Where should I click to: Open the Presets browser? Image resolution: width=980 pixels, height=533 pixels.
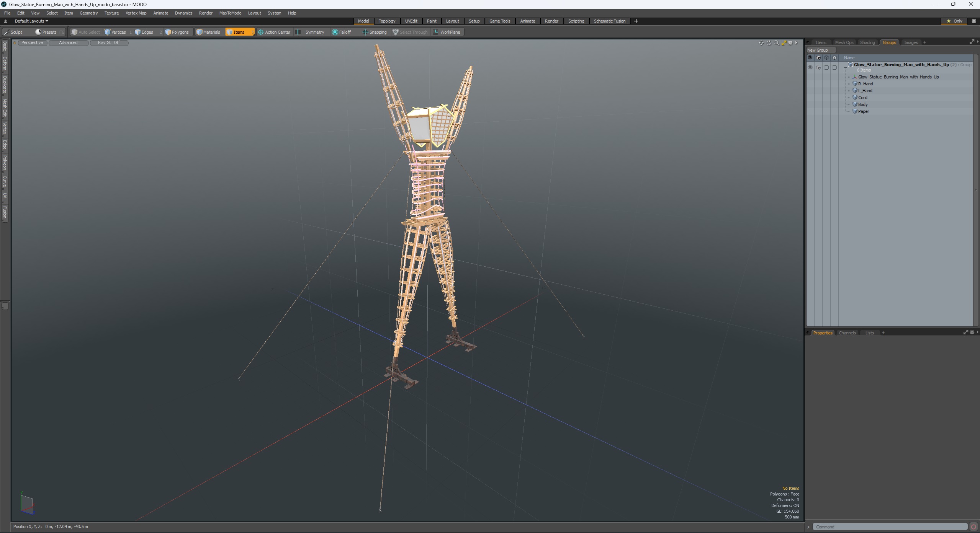click(49, 32)
